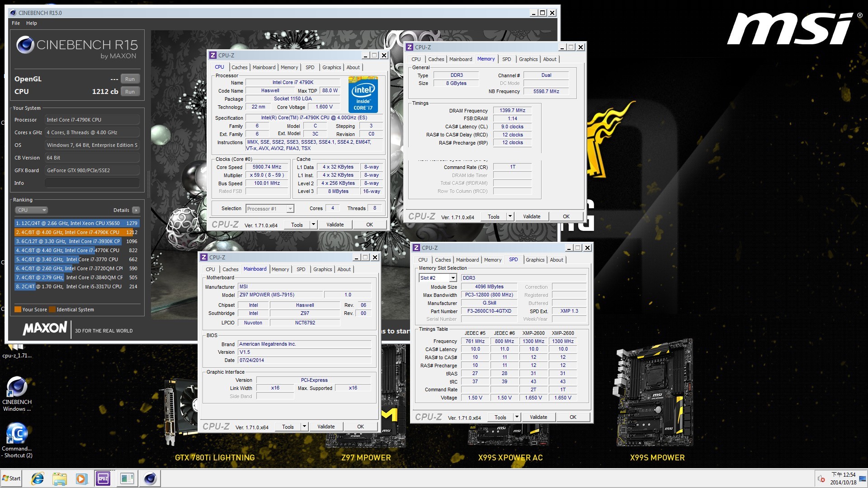The height and width of the screenshot is (488, 868).
Task: Select ranking row i7-4790K score 1212
Action: pyautogui.click(x=76, y=232)
